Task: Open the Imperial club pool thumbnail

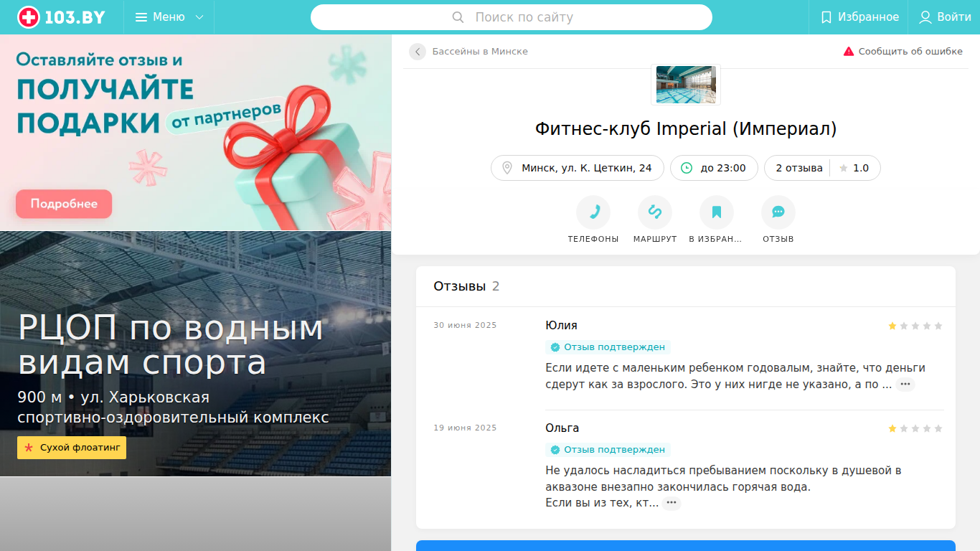Action: pos(686,85)
